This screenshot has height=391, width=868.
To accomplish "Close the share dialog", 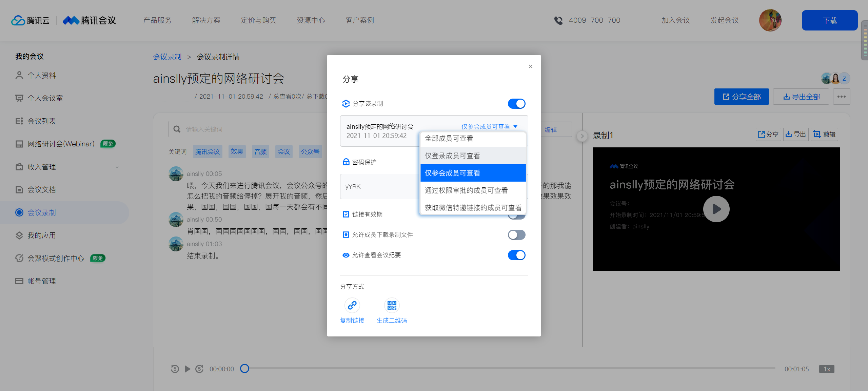I will pos(531,66).
